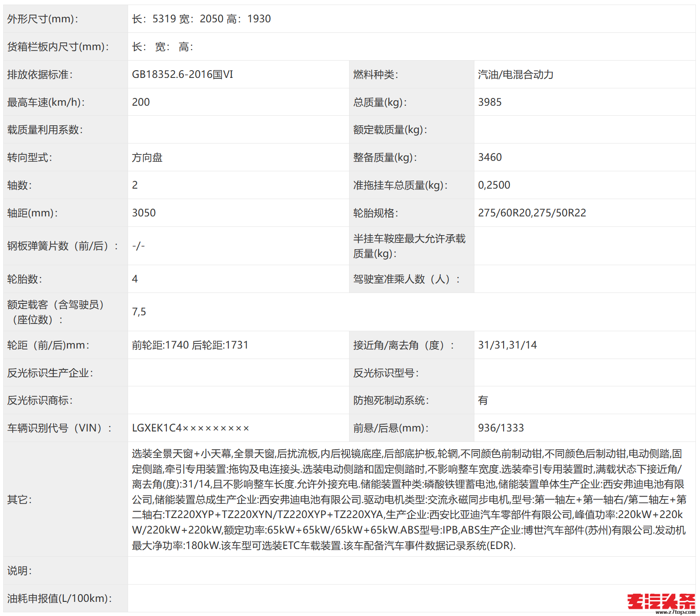The width and height of the screenshot is (700, 616).
Task: Select the ABS value 有
Action: [483, 400]
